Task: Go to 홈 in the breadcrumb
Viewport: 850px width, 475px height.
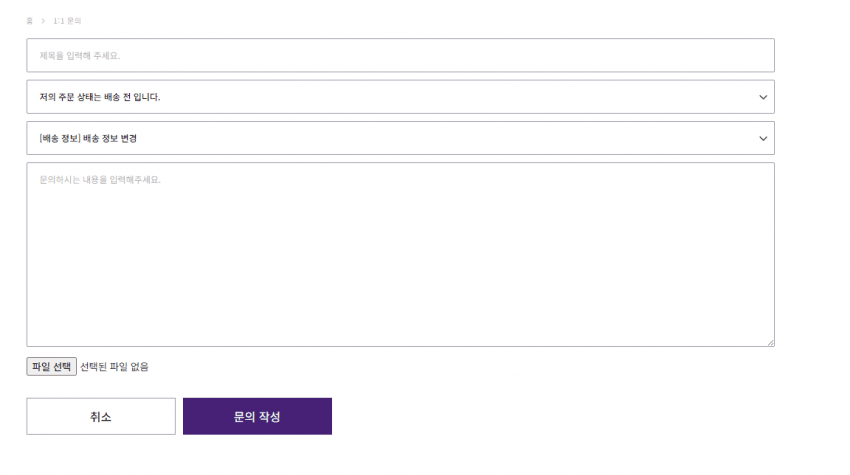Action: tap(29, 20)
